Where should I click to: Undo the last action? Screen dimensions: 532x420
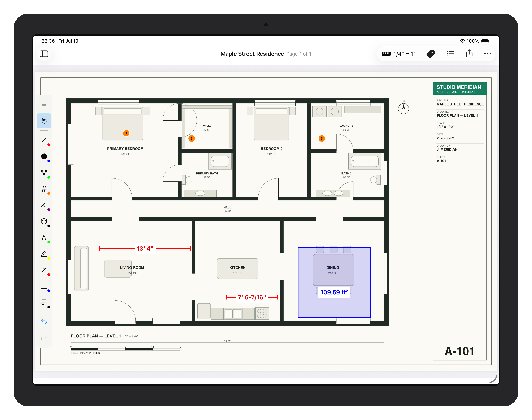pos(44,322)
